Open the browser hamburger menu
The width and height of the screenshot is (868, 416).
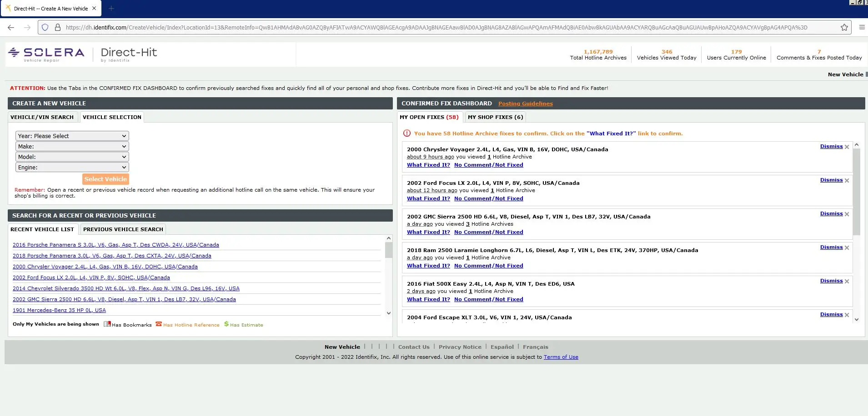tap(862, 27)
